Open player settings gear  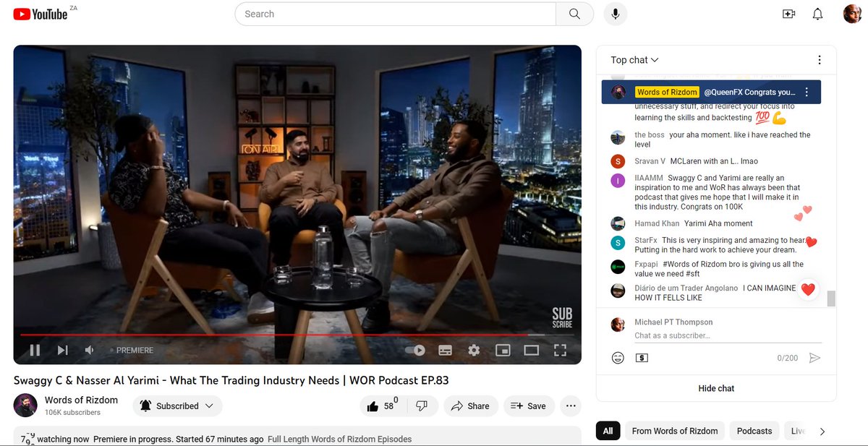tap(474, 351)
